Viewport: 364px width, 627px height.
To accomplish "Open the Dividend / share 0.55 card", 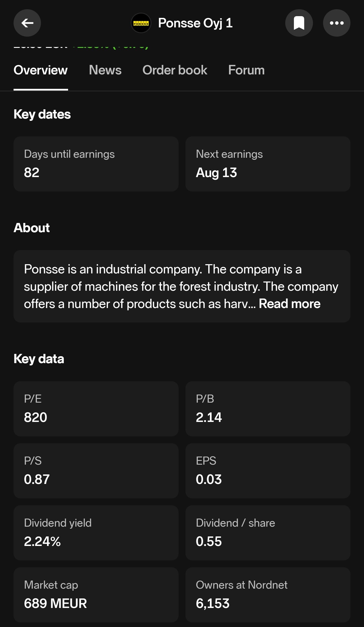I will click(x=268, y=533).
